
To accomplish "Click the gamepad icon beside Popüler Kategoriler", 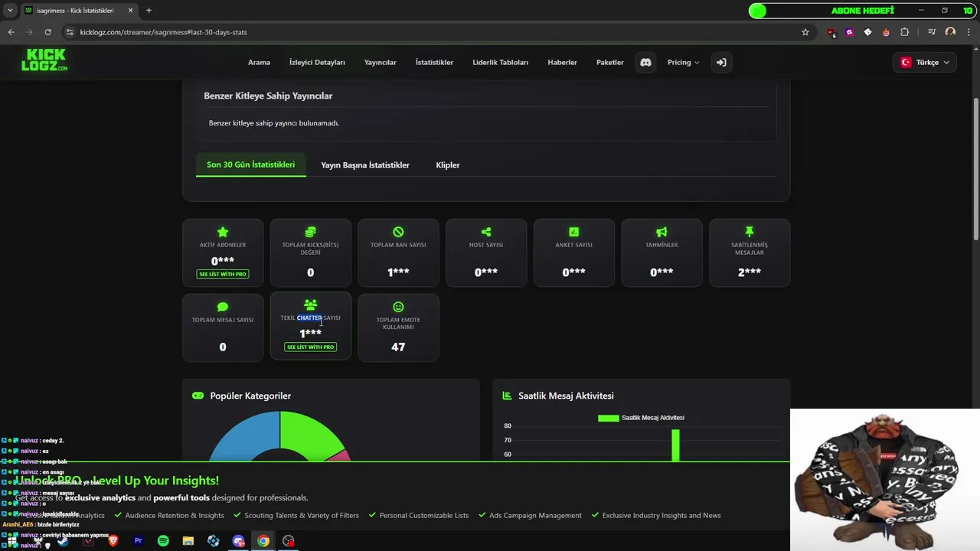I will (198, 396).
